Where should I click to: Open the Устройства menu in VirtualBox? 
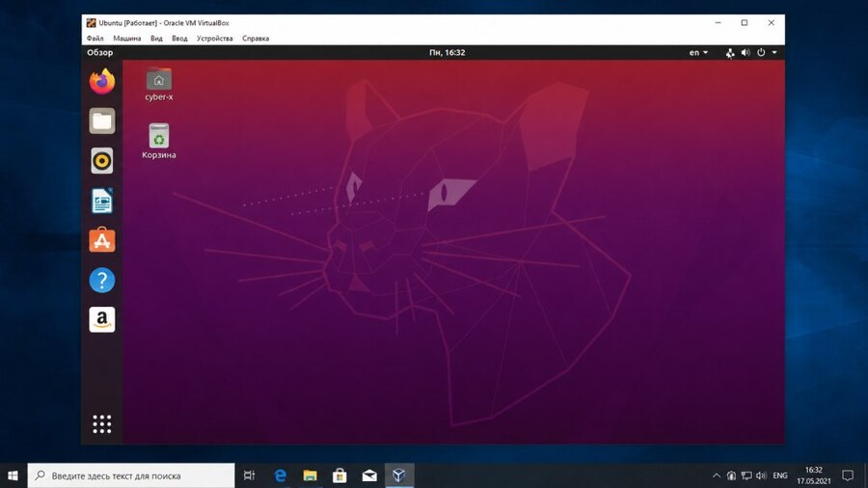[214, 39]
